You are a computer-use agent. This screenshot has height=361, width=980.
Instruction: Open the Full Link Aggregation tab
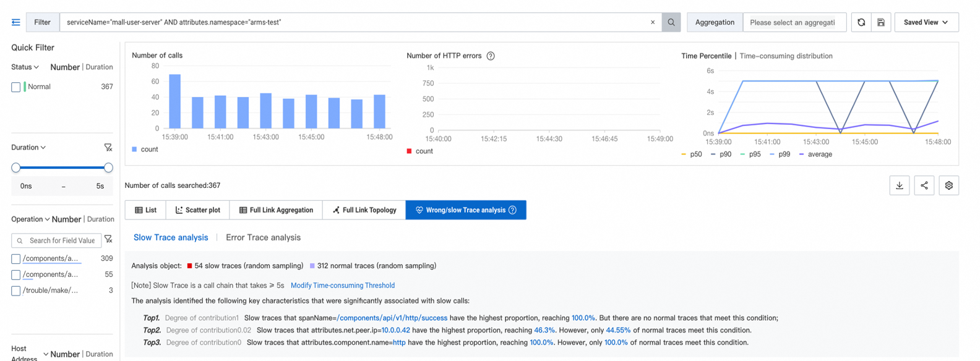pos(276,210)
